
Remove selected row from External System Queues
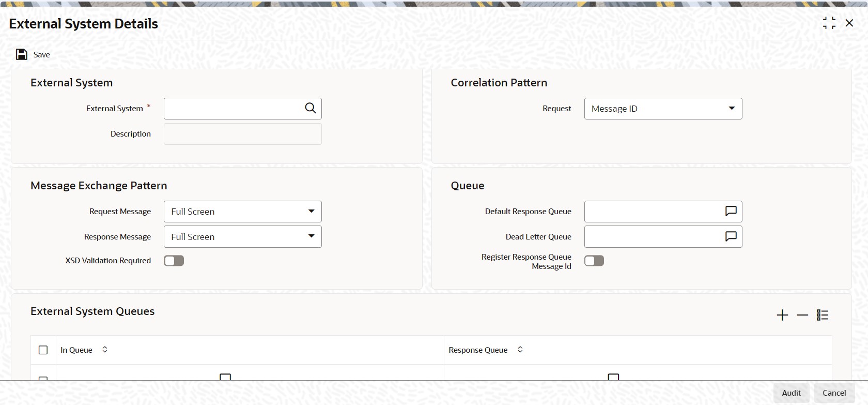point(802,315)
